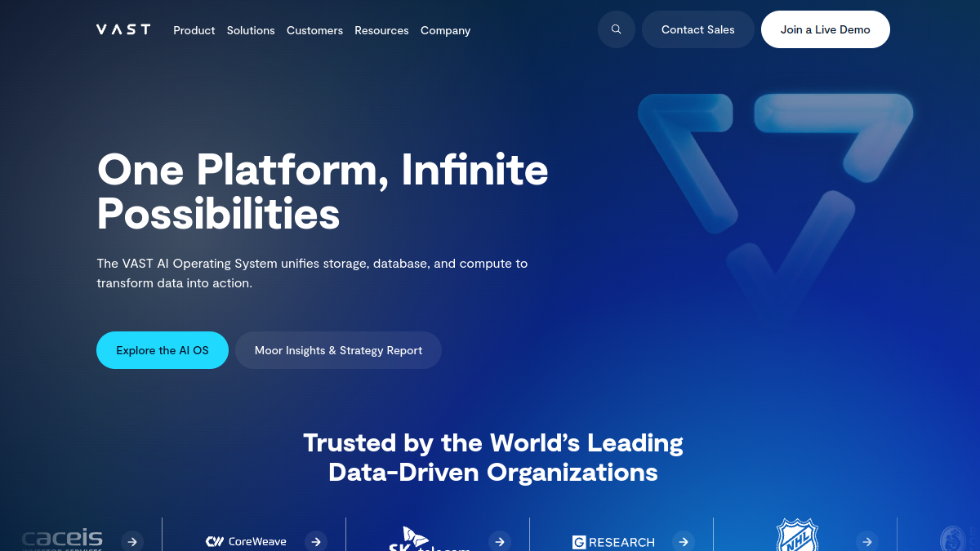The image size is (980, 551).
Task: Click arrow icon next to CoreWeave logo
Action: pyautogui.click(x=316, y=541)
